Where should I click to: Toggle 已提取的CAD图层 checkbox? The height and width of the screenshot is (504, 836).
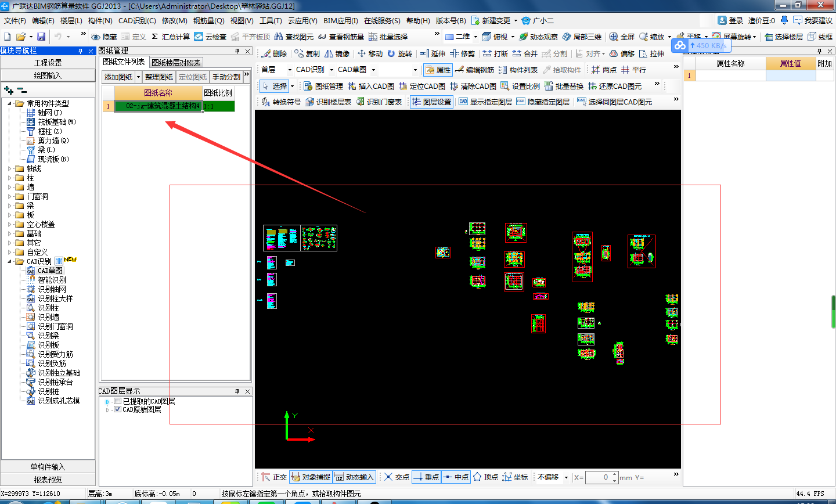[118, 401]
